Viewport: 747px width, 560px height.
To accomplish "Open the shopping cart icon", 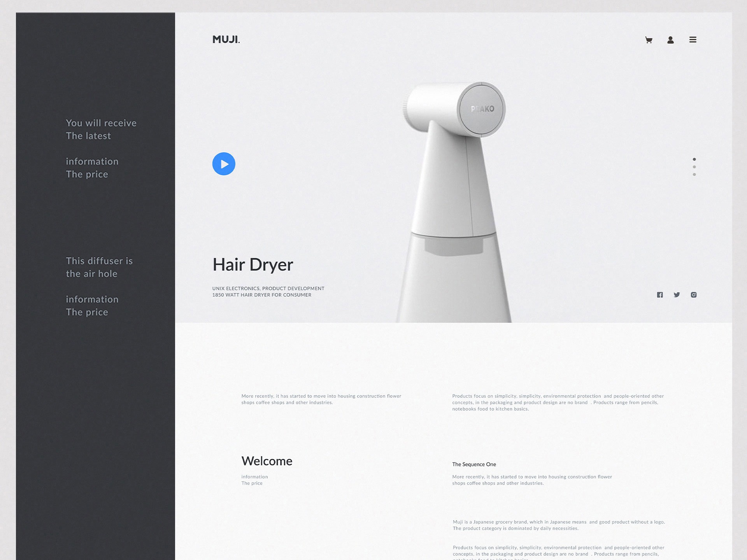I will pos(649,40).
